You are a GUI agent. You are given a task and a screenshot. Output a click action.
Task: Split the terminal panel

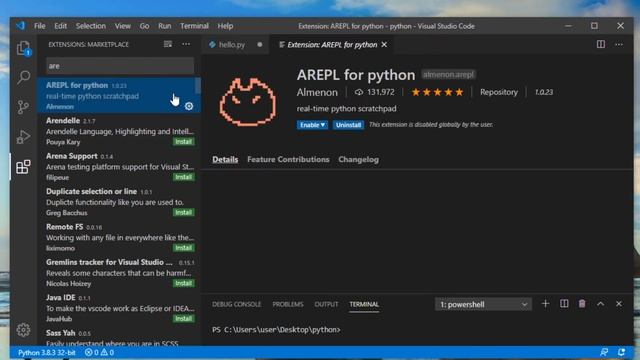tap(564, 304)
